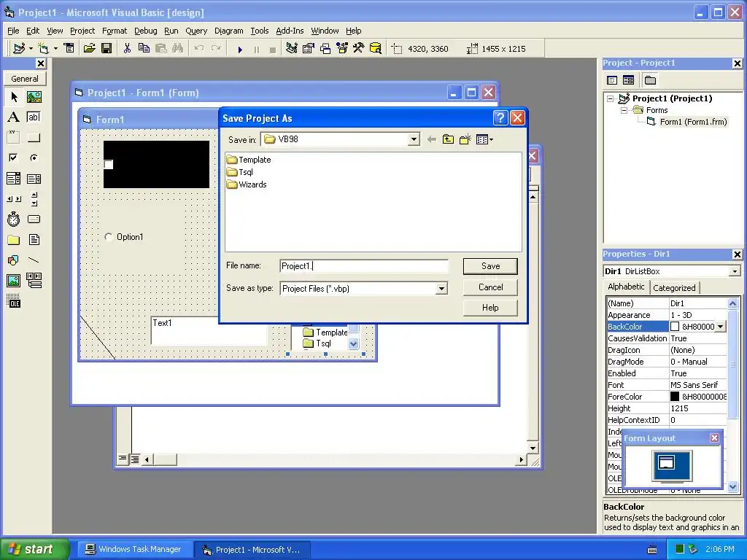Switch to the Categorized tab in Properties
The width and height of the screenshot is (747, 560).
click(674, 287)
